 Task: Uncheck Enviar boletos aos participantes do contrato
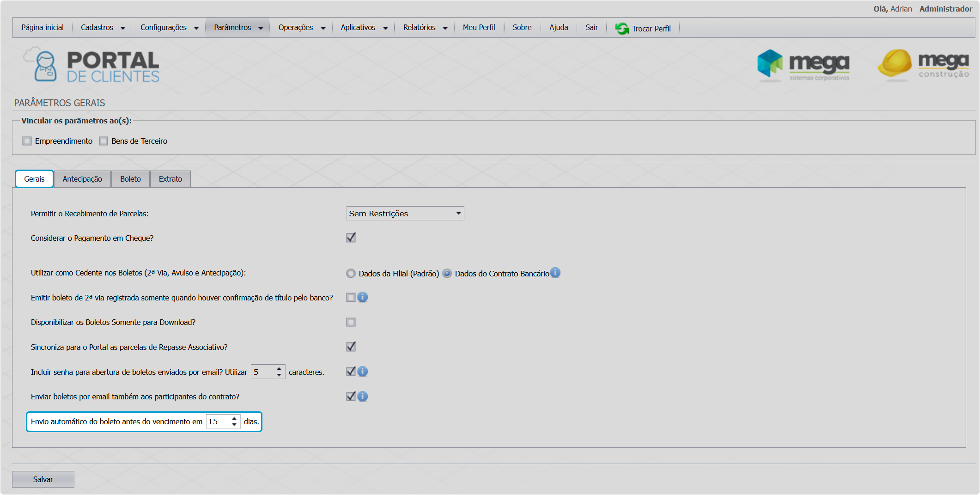pyautogui.click(x=351, y=397)
